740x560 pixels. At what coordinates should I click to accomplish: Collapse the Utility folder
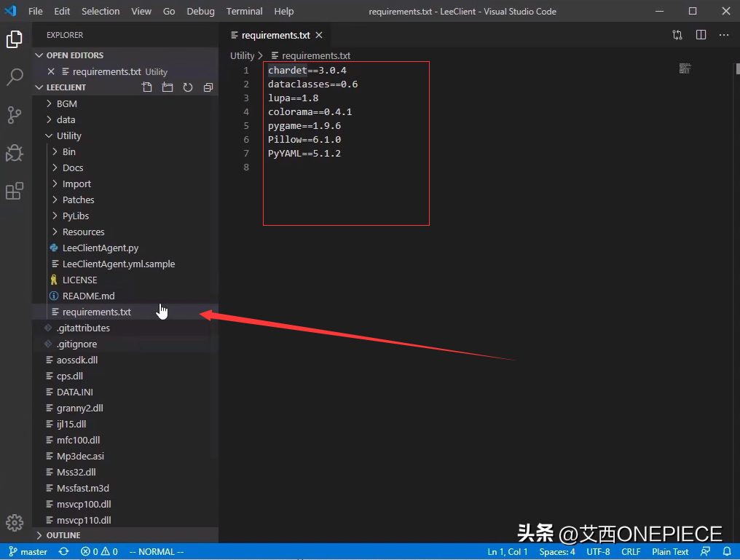tap(68, 135)
